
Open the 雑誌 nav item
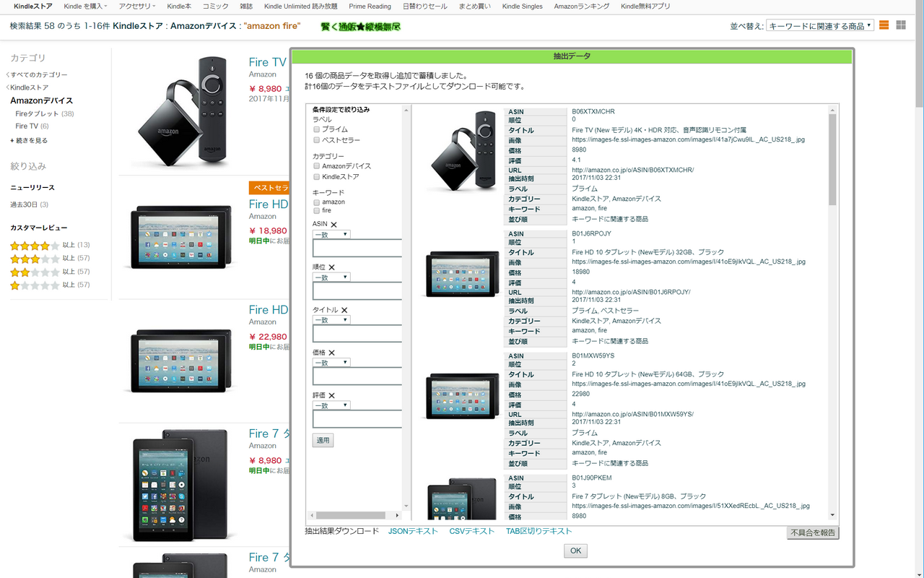click(246, 7)
